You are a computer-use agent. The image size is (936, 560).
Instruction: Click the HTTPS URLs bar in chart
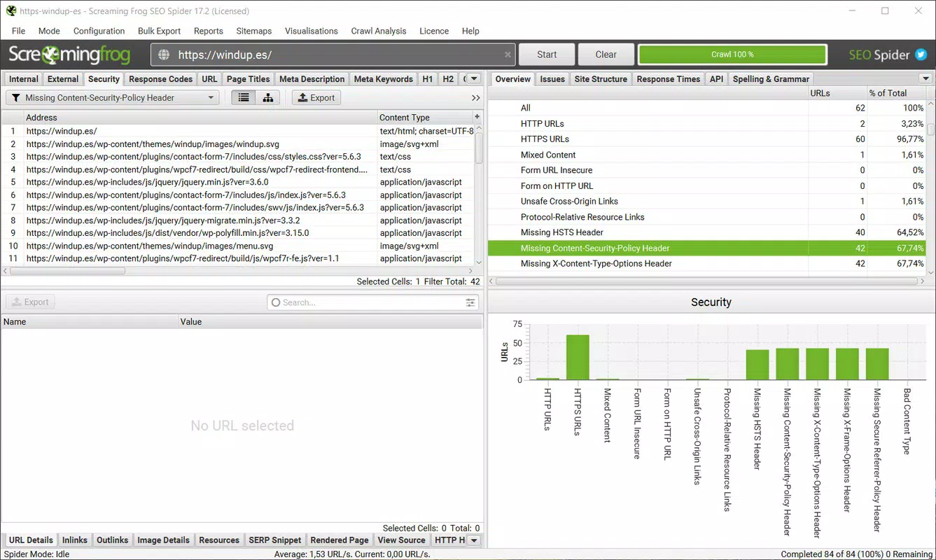(578, 358)
